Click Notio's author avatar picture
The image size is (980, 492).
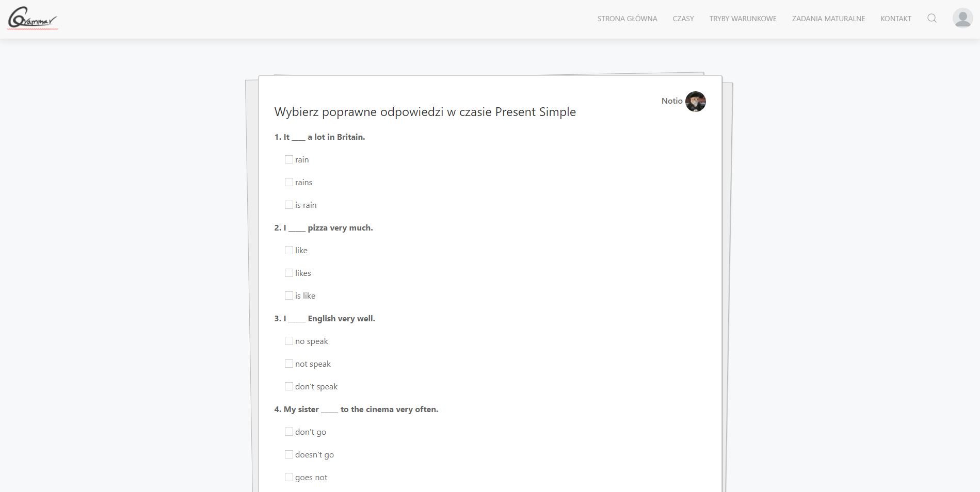(x=695, y=102)
